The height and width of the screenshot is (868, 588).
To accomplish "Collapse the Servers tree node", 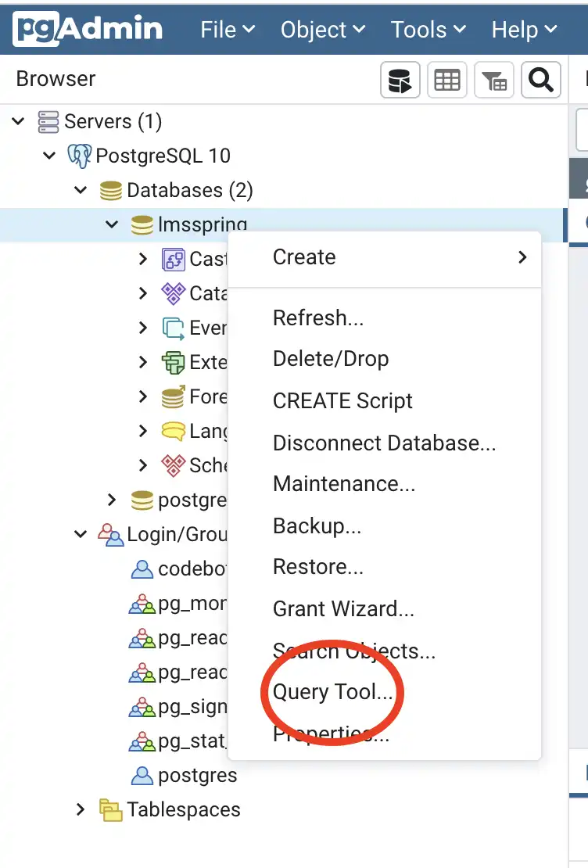I will point(18,122).
